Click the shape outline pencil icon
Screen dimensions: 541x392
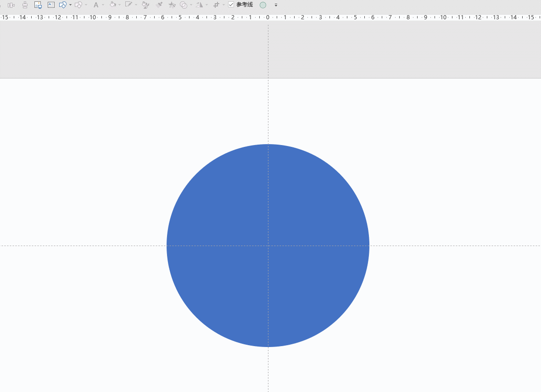pyautogui.click(x=128, y=5)
